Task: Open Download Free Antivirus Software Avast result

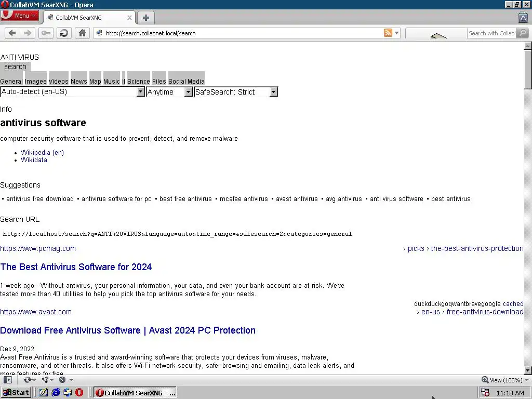Action: coord(128,330)
